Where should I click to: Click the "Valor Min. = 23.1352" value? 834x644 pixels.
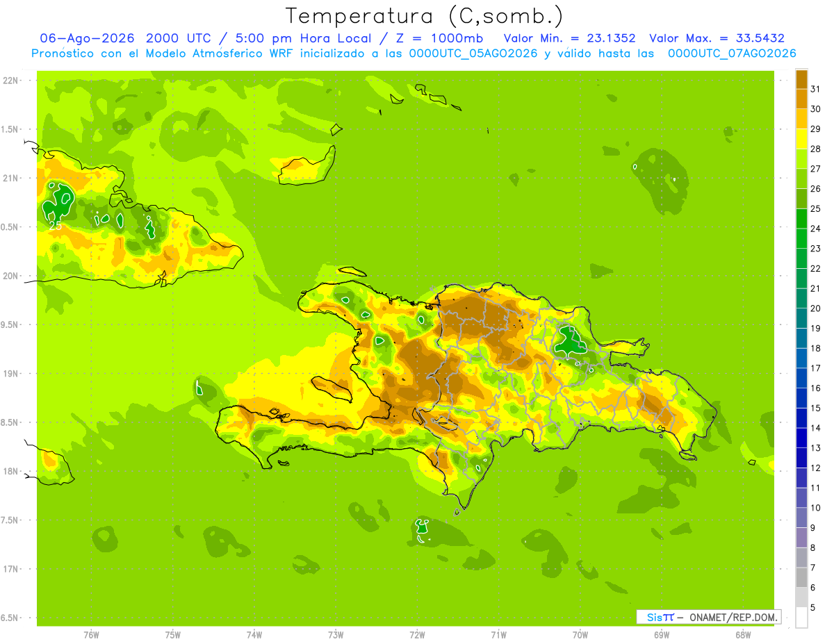570,38
